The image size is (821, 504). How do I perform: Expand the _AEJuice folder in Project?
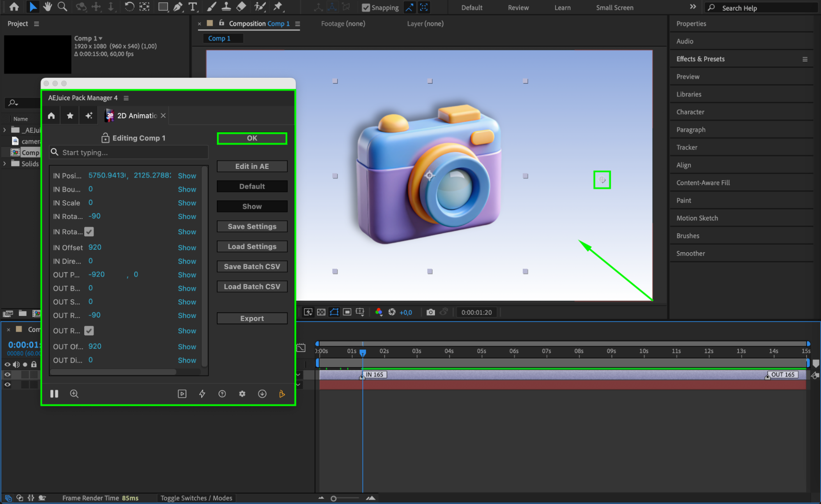click(5, 130)
